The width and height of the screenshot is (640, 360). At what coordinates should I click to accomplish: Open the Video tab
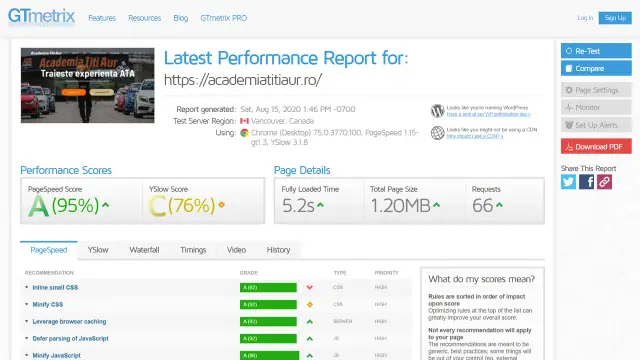point(236,250)
